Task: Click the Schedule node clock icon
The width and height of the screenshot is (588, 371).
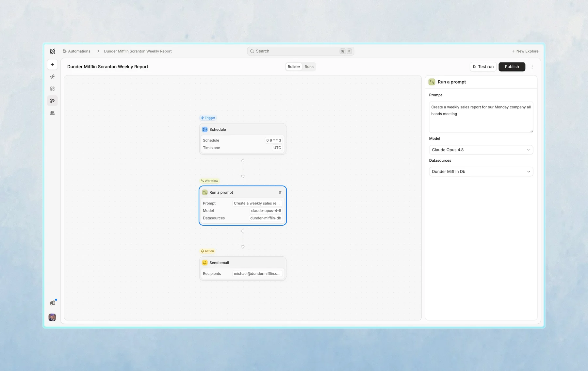Action: [x=205, y=130]
